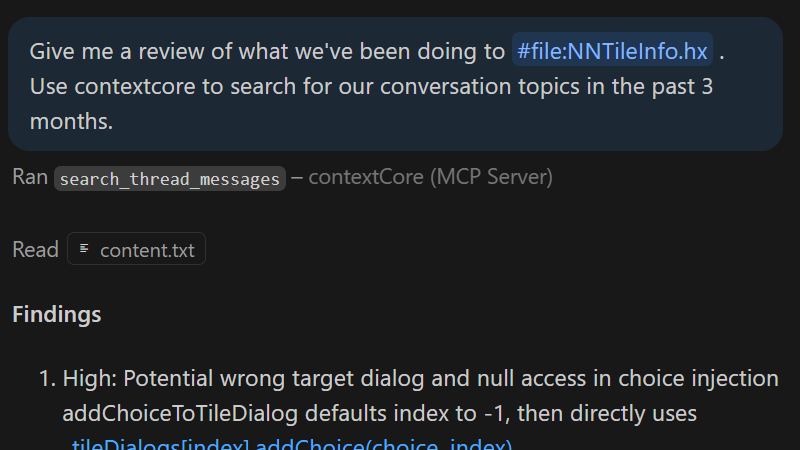The image size is (800, 450).
Task: Follow the tileDialogs[index].addChoice code link
Action: (x=290, y=445)
